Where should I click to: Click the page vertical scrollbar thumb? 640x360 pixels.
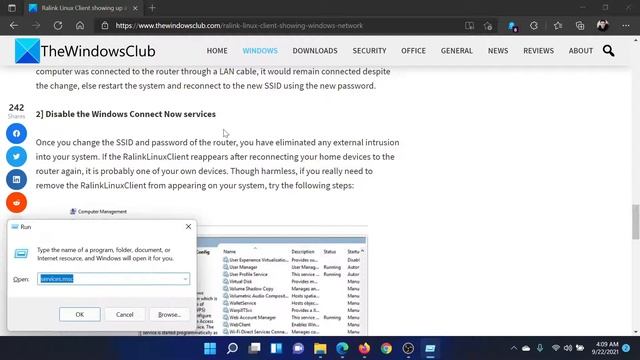636,222
